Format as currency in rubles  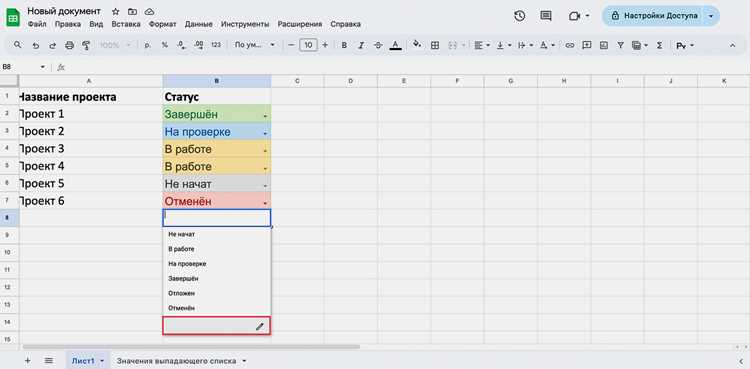[x=147, y=45]
